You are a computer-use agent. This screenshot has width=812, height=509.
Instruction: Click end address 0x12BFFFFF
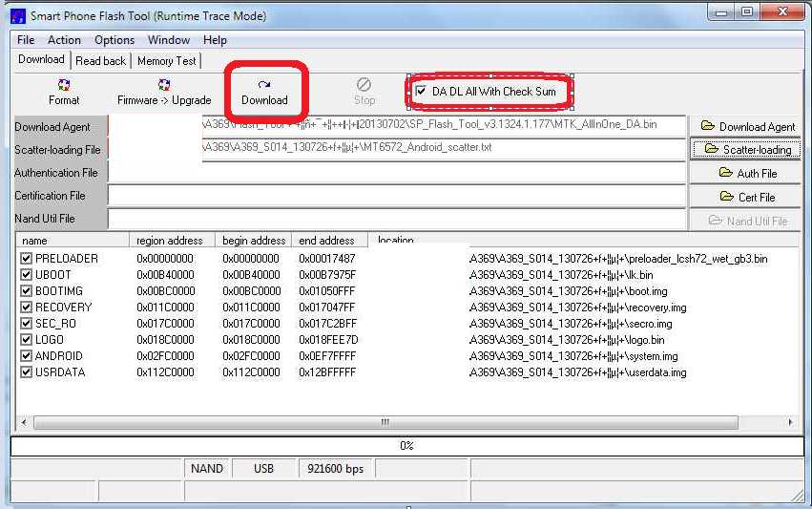(327, 372)
